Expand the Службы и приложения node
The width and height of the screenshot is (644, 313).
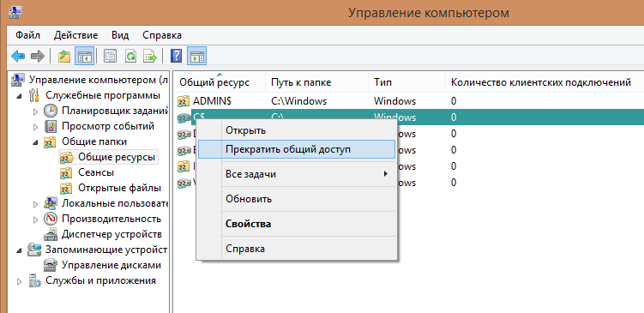pyautogui.click(x=20, y=282)
